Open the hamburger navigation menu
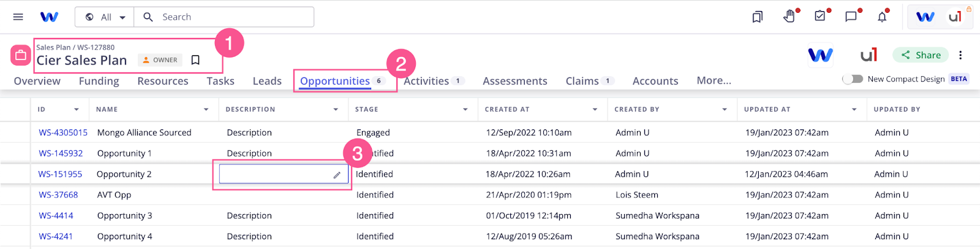Screen dimensions: 980x249 (18, 17)
